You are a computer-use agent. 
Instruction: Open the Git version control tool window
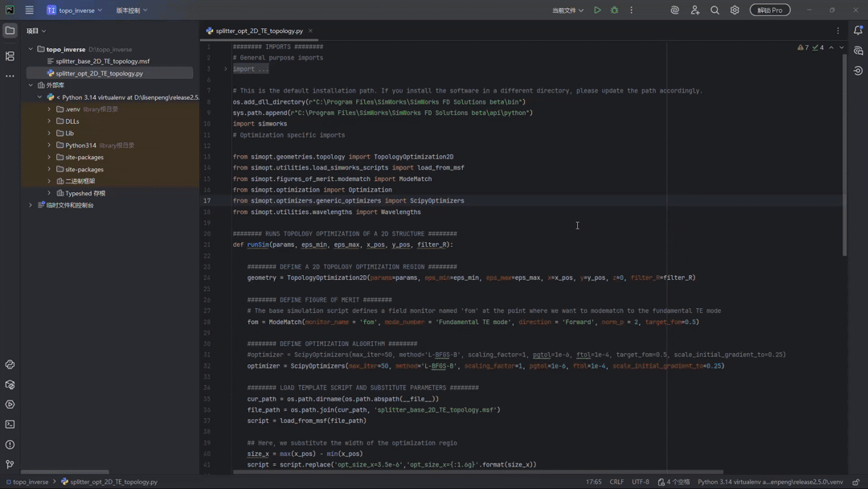click(x=10, y=465)
